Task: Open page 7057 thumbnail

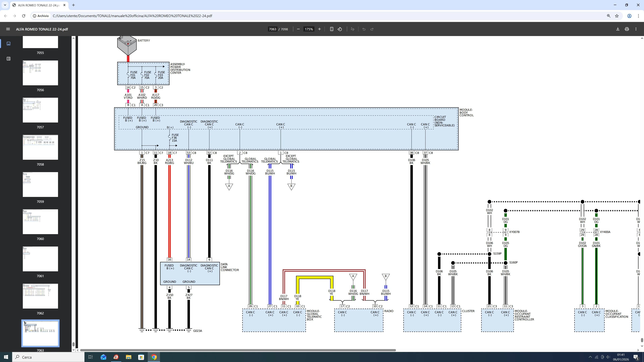Action: (x=40, y=110)
